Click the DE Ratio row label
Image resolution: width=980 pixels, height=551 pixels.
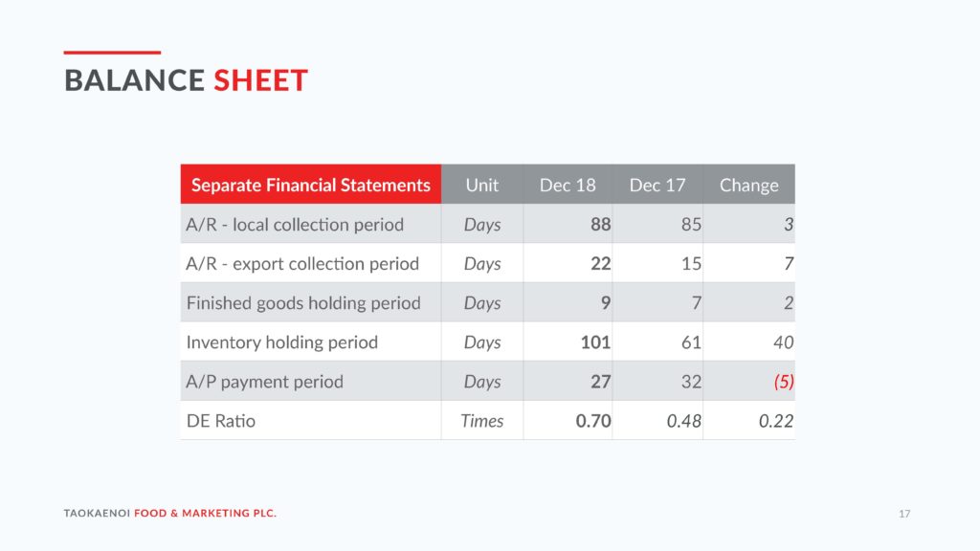pos(221,421)
